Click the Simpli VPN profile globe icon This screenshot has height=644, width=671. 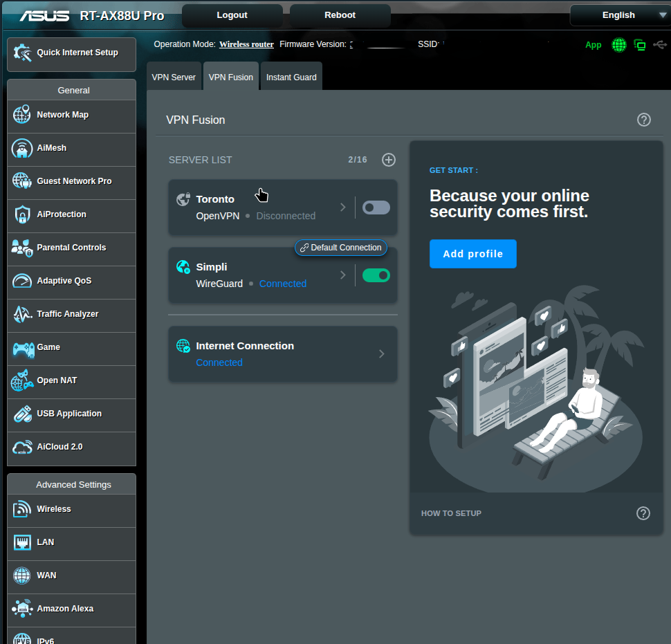(x=183, y=267)
